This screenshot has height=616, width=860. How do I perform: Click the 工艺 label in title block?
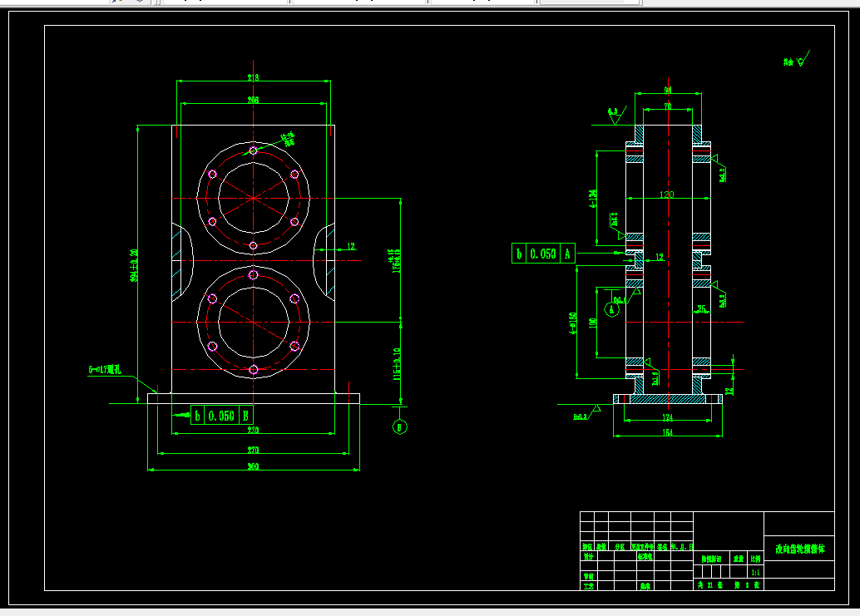(x=589, y=586)
